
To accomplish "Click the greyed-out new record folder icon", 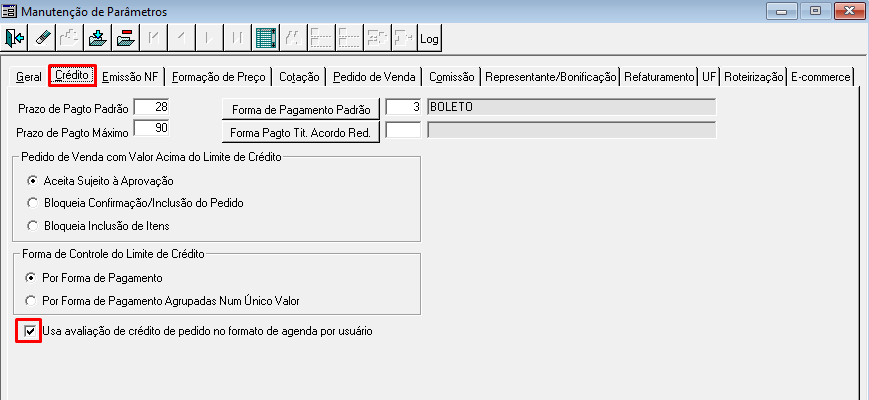I will tap(70, 38).
